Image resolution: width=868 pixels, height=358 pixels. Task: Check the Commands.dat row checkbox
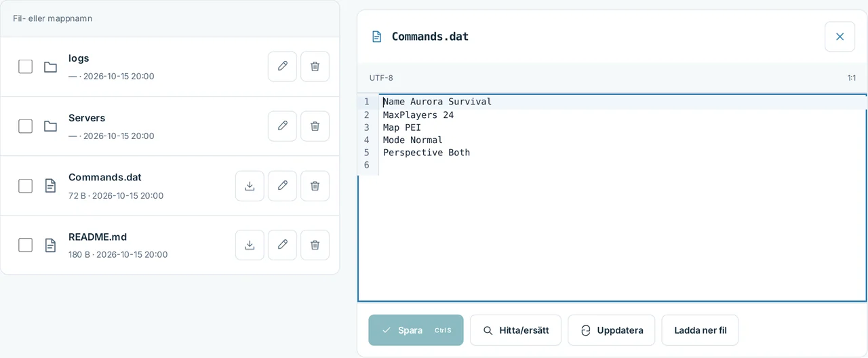pyautogui.click(x=25, y=186)
